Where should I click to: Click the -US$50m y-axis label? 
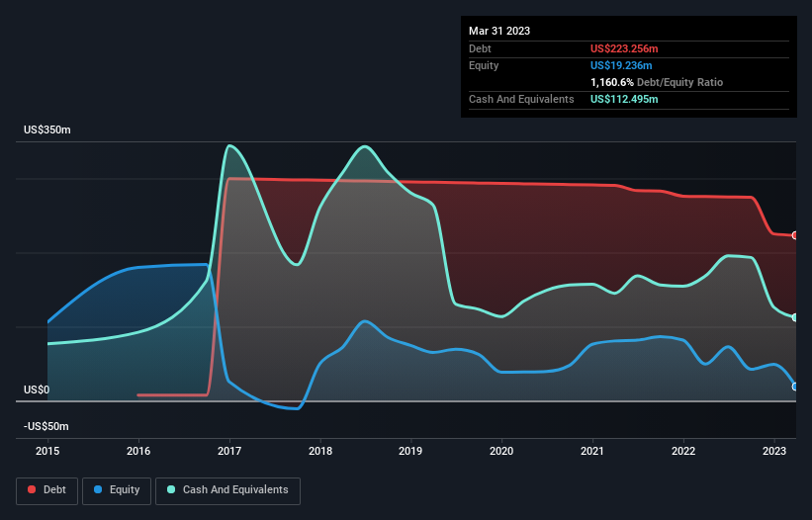point(46,426)
